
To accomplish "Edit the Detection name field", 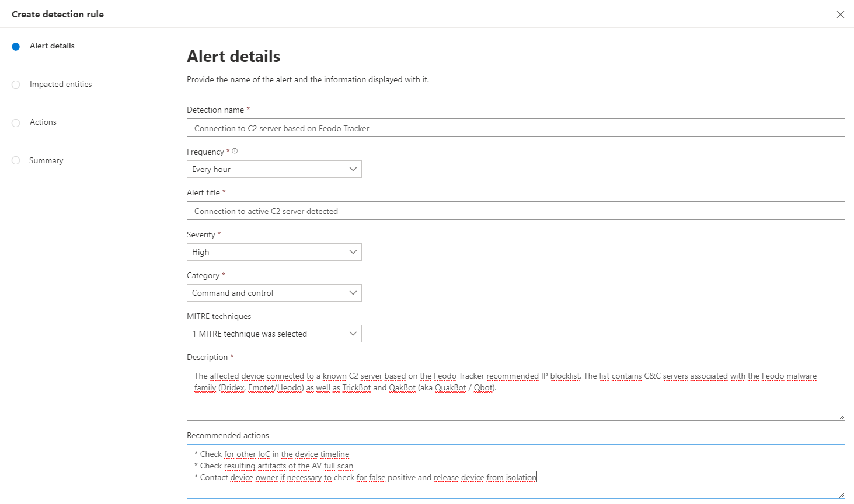I will 515,128.
